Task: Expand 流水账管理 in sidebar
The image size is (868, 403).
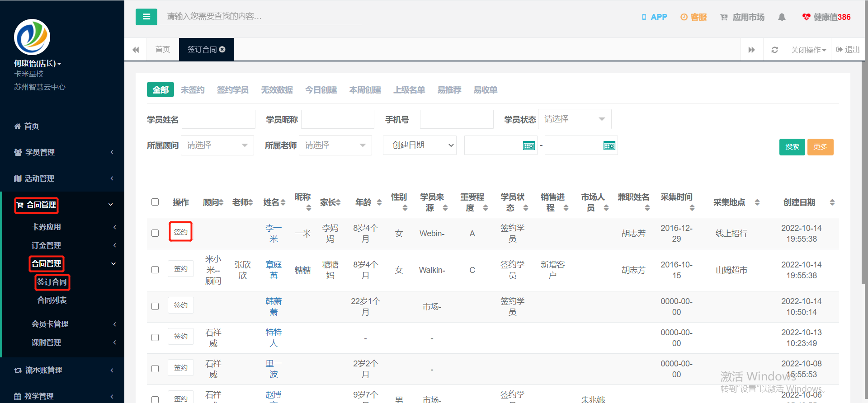Action: [62, 370]
